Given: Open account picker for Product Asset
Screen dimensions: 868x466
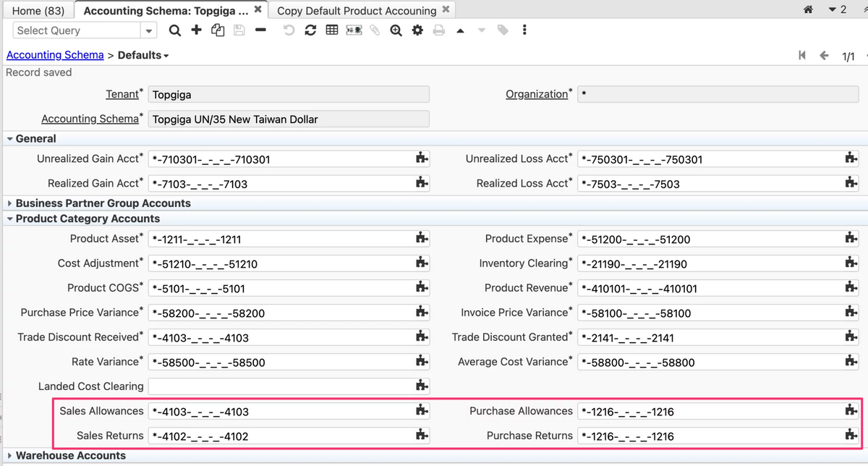Looking at the screenshot, I should (422, 238).
